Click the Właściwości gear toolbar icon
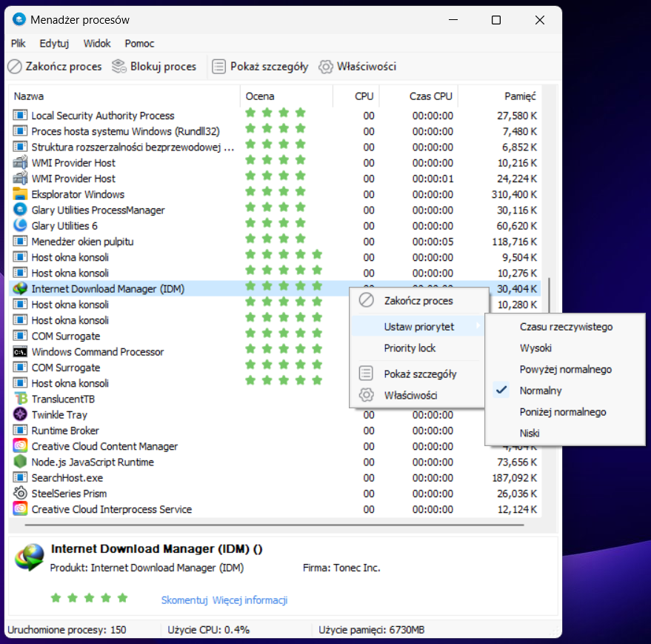 pos(325,67)
